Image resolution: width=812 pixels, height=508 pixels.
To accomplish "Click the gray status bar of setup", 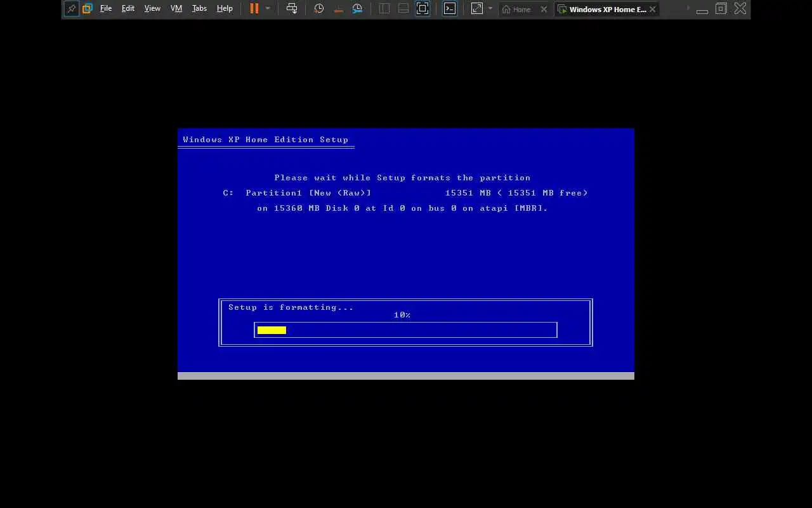I will click(x=406, y=376).
